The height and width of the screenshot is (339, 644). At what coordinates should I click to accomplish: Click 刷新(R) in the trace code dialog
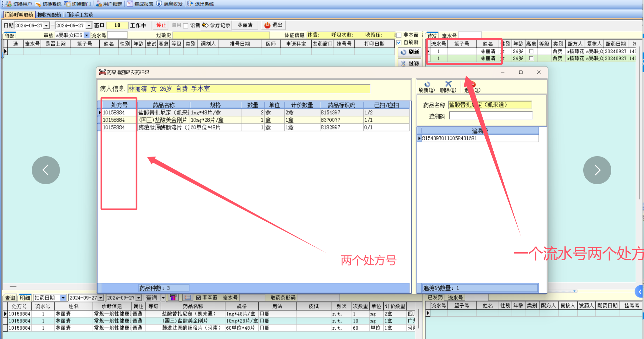coord(427,87)
